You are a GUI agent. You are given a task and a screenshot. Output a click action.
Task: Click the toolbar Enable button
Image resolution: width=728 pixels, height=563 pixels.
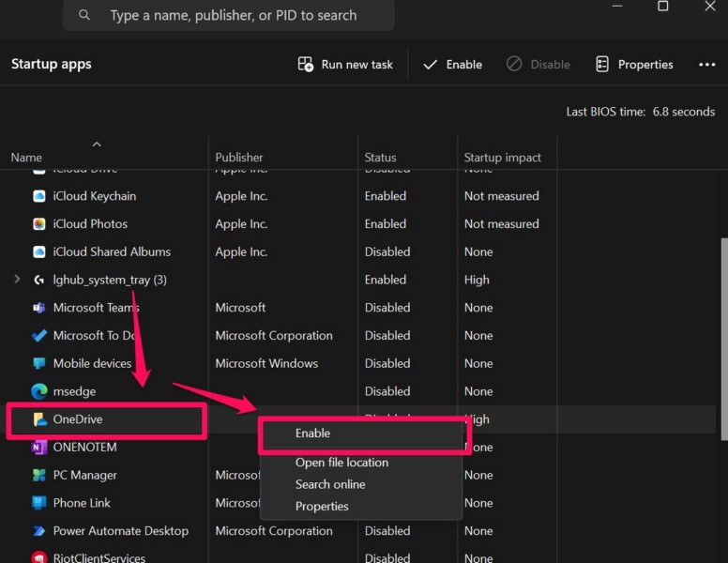pos(452,65)
